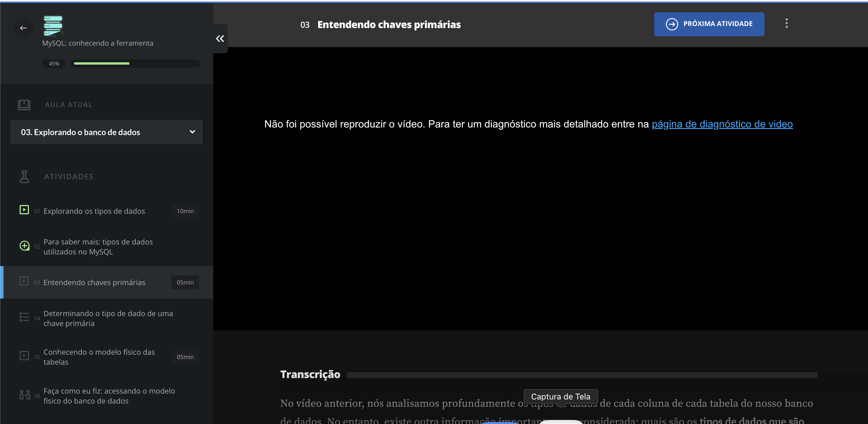
Task: Select activity Entendendo chaves primárias
Action: point(107,282)
